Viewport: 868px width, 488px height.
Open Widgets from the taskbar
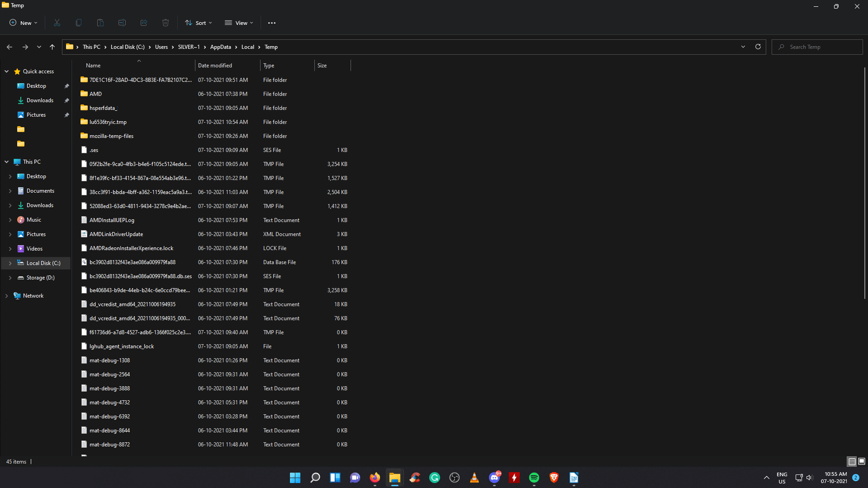point(335,478)
